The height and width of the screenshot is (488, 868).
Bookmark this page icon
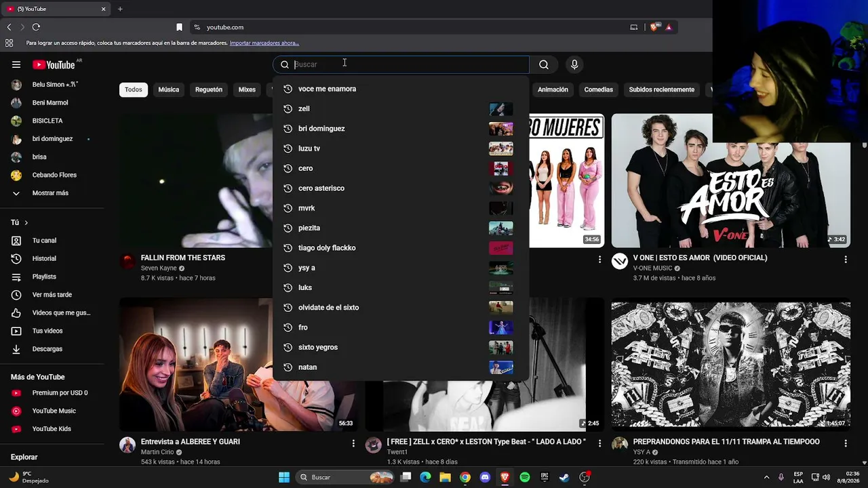tap(179, 27)
